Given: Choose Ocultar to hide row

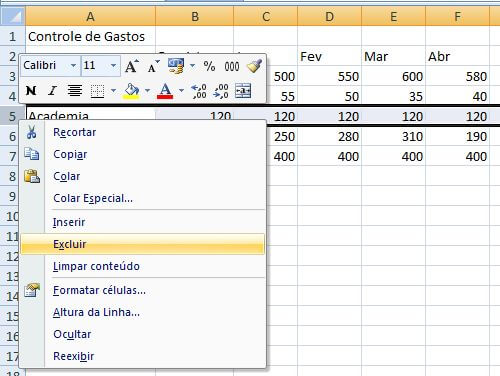Looking at the screenshot, I should (143, 334).
